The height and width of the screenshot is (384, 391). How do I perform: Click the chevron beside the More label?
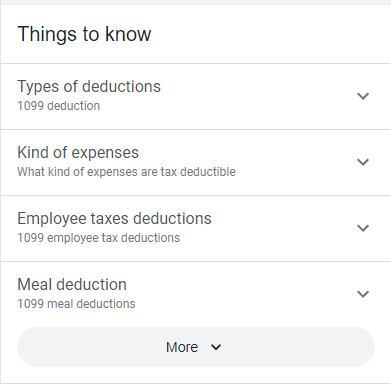point(216,347)
